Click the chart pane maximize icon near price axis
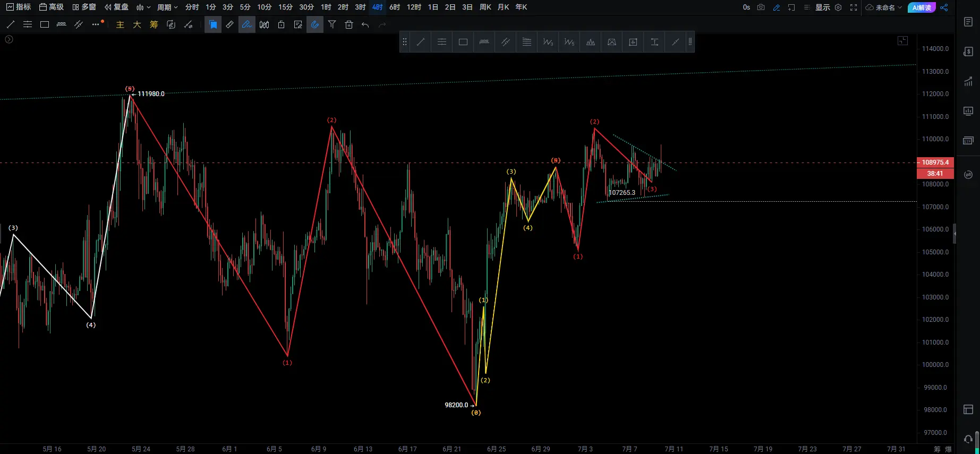Image resolution: width=980 pixels, height=454 pixels. point(903,41)
